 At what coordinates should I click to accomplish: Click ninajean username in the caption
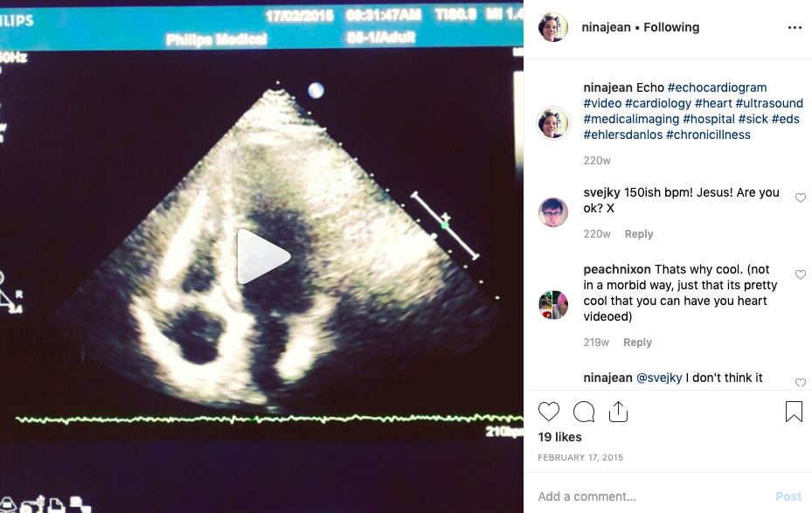click(608, 87)
